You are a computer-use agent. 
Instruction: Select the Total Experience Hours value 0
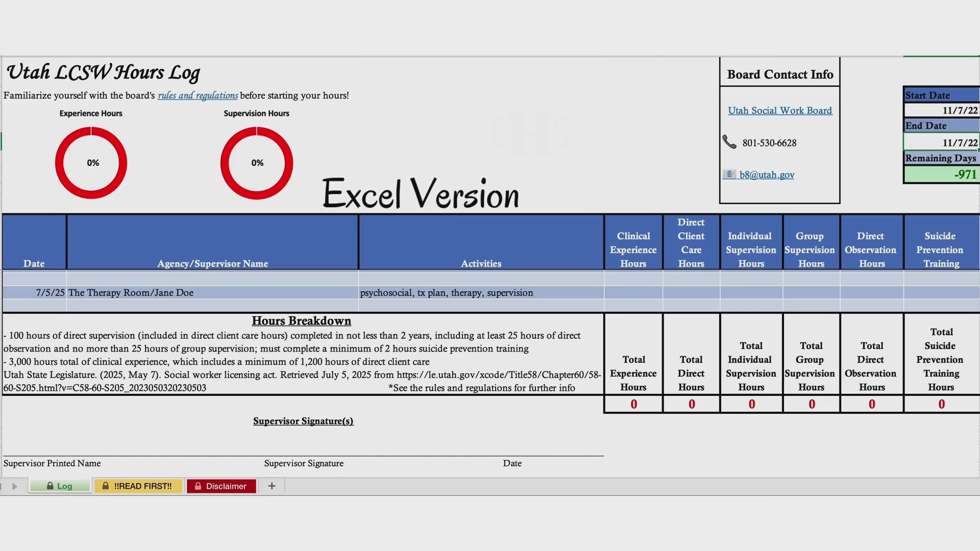(633, 404)
